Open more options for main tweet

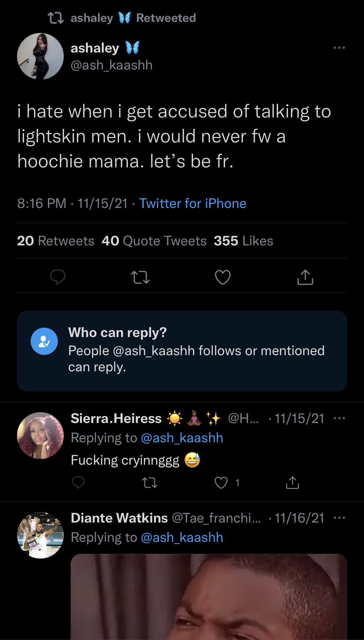click(x=339, y=48)
